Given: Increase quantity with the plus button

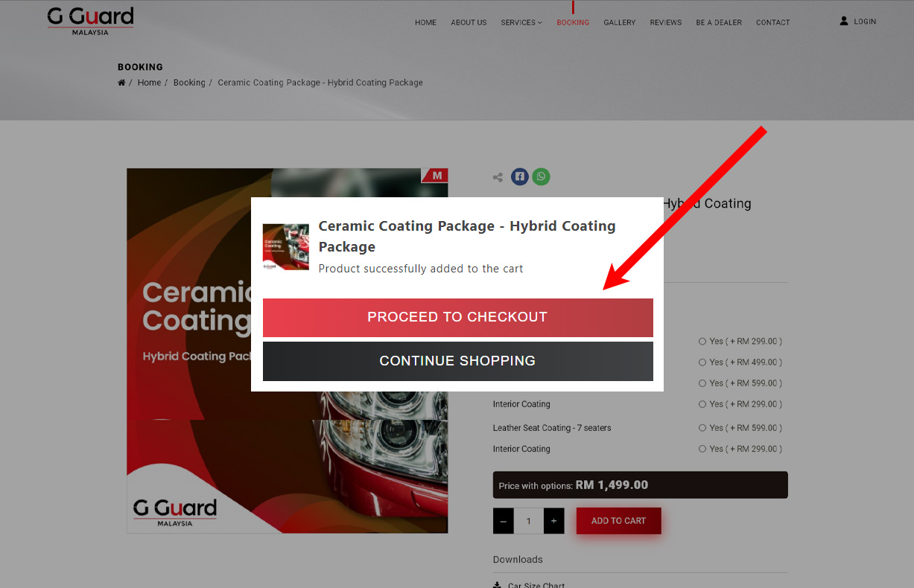Looking at the screenshot, I should 553,521.
